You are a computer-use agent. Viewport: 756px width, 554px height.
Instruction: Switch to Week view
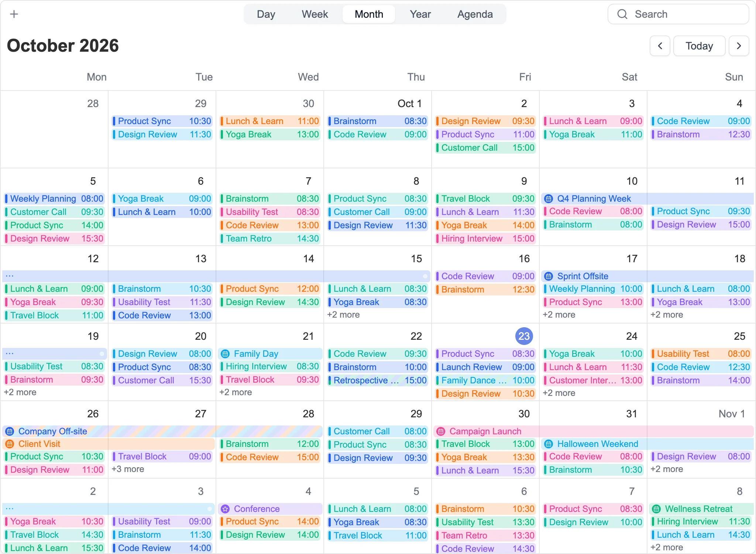coord(315,14)
